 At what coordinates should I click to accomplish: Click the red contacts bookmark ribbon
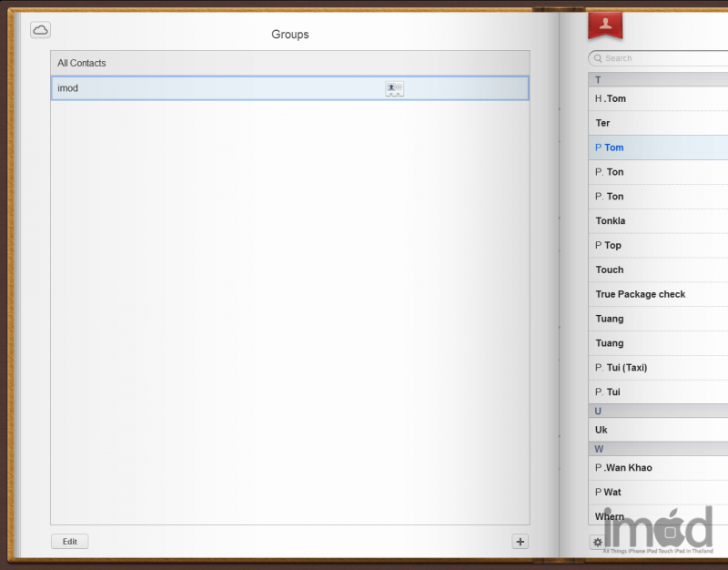(604, 25)
